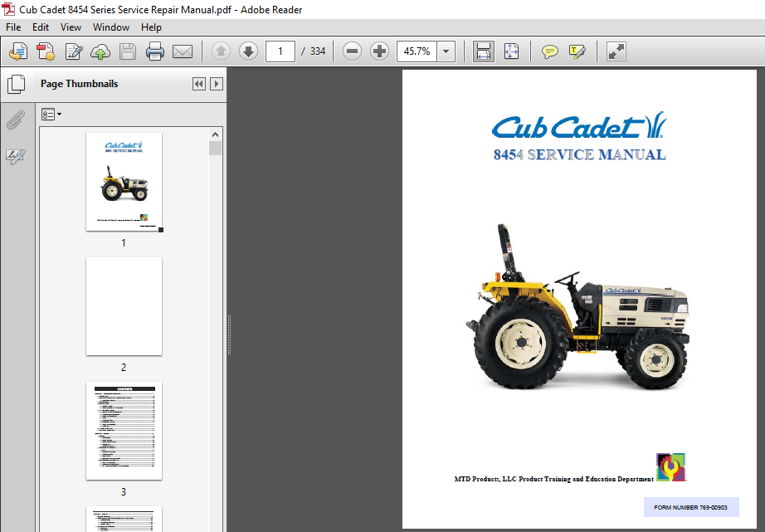The width and height of the screenshot is (765, 532).
Task: Click the Print icon
Action: click(155, 51)
